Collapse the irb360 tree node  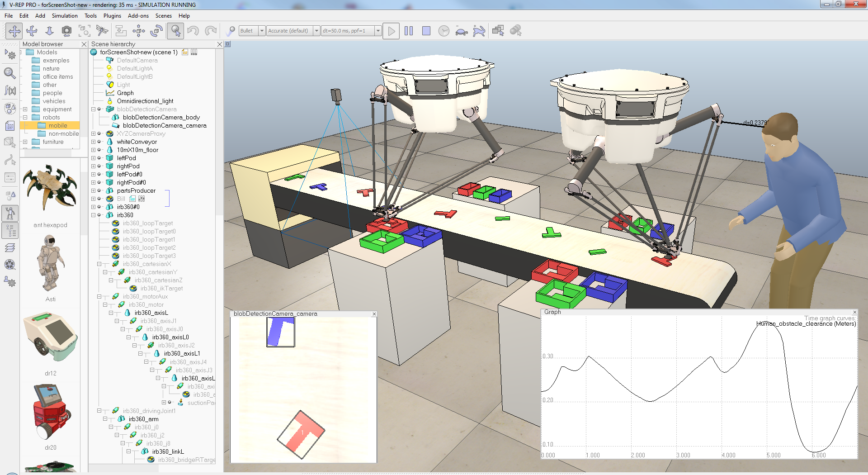(x=94, y=215)
